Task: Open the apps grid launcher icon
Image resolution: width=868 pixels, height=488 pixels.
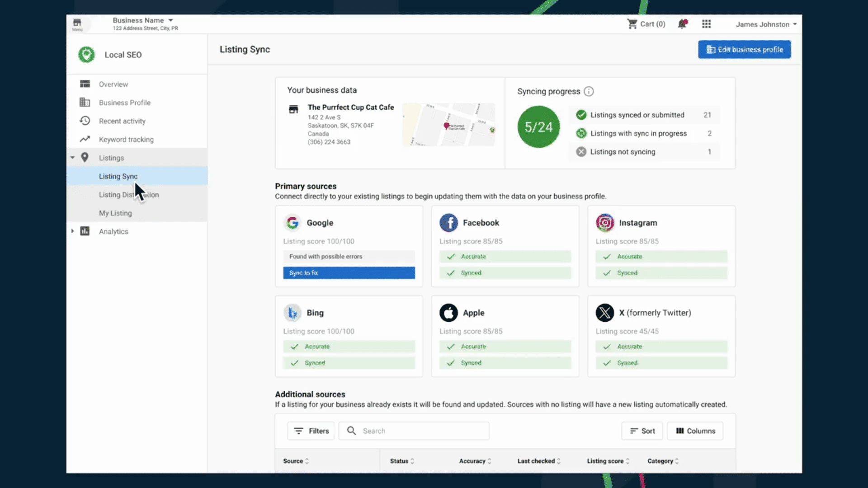Action: point(706,24)
